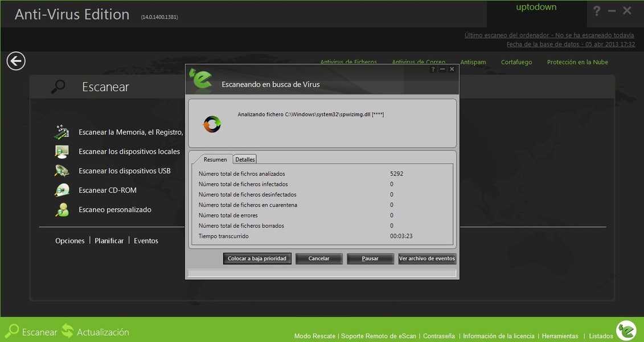The width and height of the screenshot is (644, 342).
Task: Pause the running scan
Action: [x=370, y=259]
